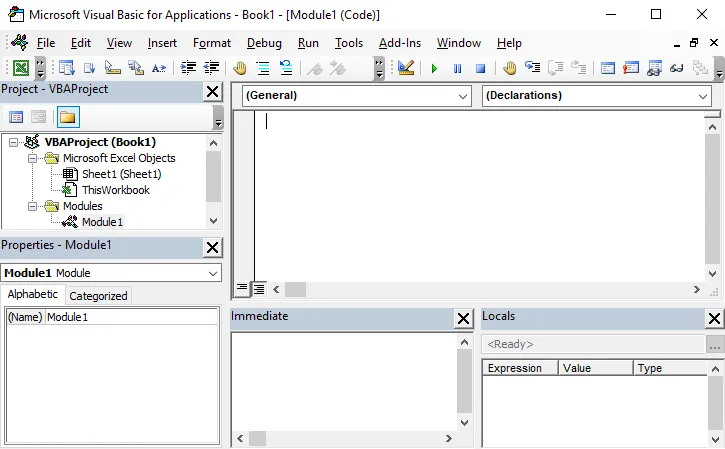The image size is (725, 449).
Task: Open the Help menu
Action: click(509, 43)
